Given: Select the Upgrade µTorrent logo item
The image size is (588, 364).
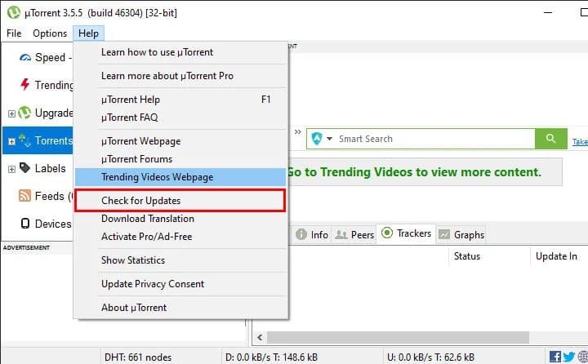Looking at the screenshot, I should [24, 113].
